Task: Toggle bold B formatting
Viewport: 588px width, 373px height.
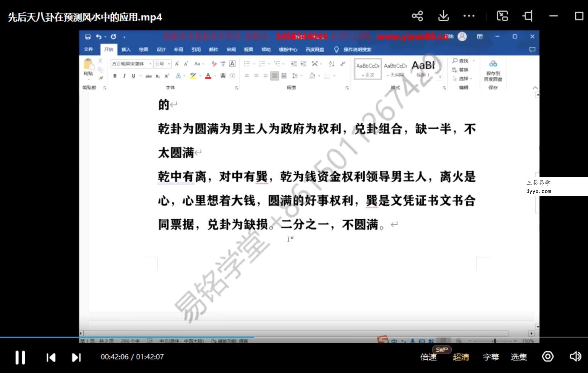Action: (115, 76)
